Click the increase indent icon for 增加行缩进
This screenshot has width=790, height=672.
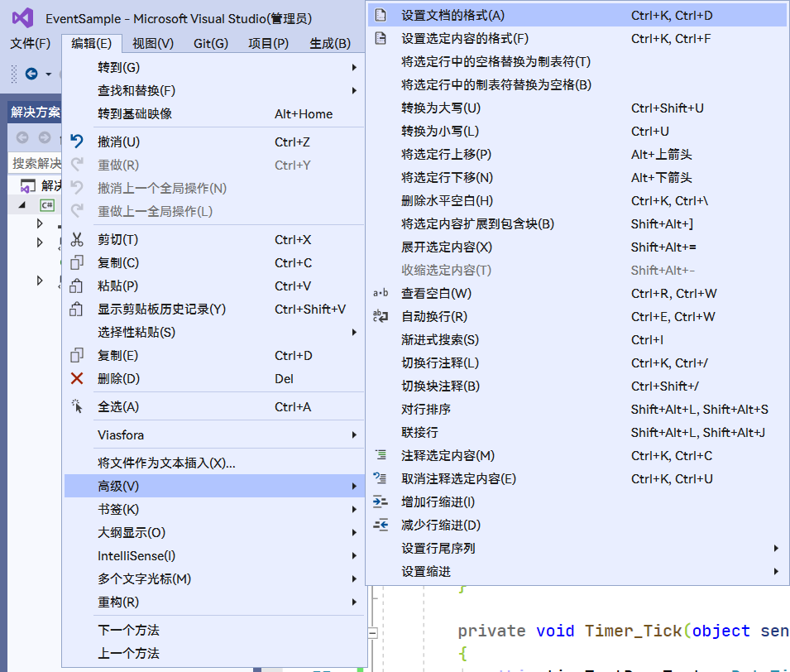coord(381,502)
